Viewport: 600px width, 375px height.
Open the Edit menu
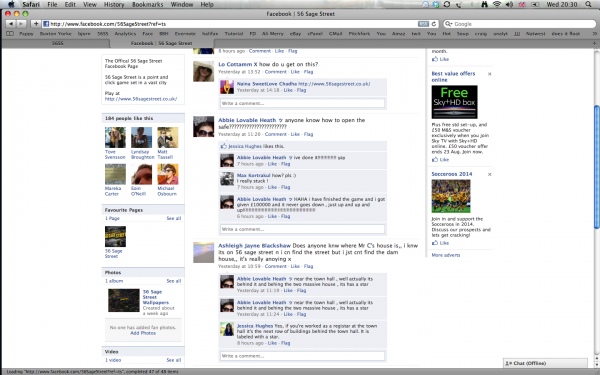click(70, 4)
